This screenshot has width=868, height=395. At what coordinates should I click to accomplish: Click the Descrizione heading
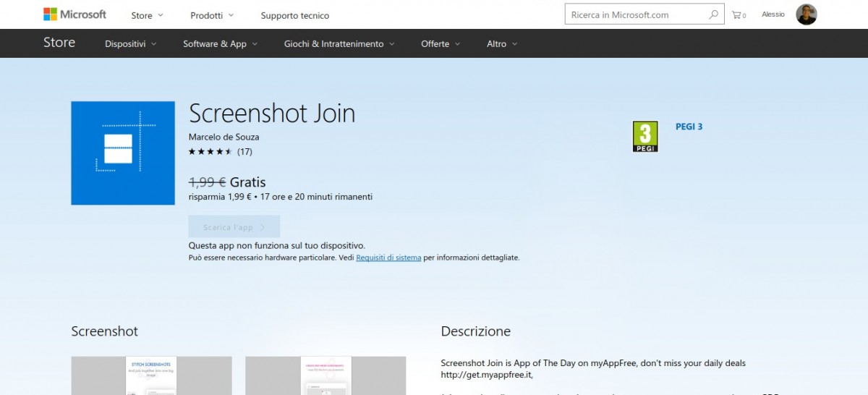(x=476, y=331)
